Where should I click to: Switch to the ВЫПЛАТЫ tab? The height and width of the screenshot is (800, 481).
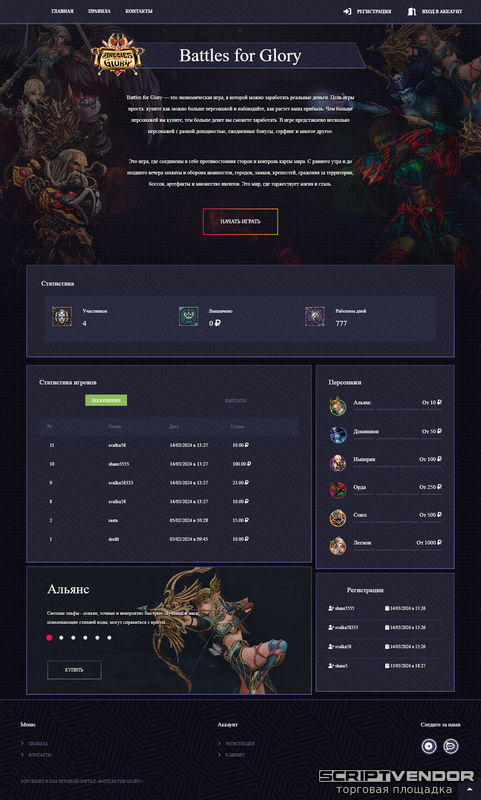[236, 401]
